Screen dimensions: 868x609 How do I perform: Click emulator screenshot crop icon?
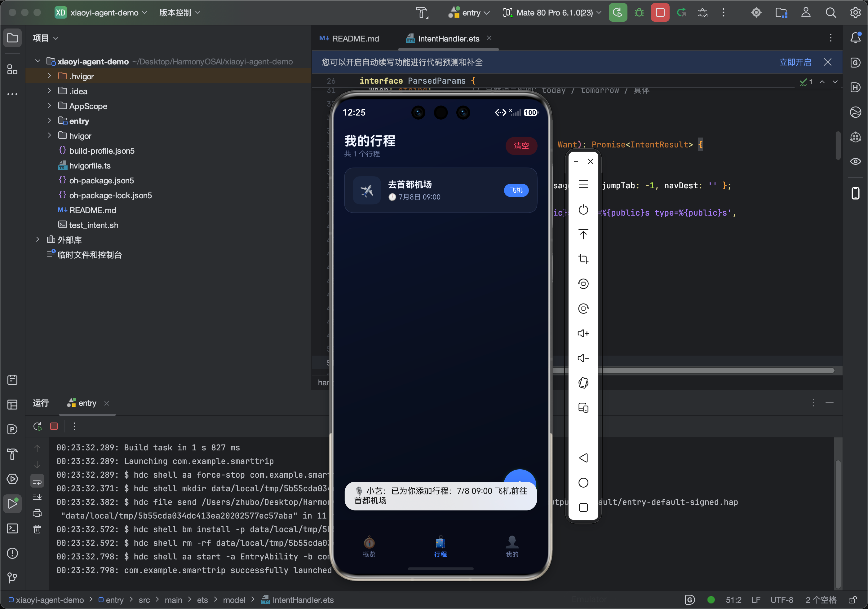click(583, 259)
